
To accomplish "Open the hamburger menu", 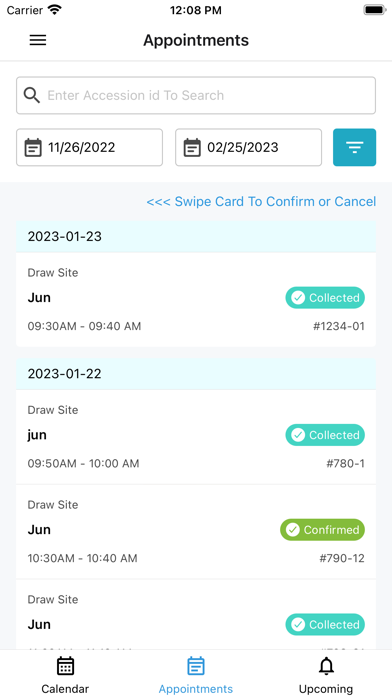I will point(38,40).
